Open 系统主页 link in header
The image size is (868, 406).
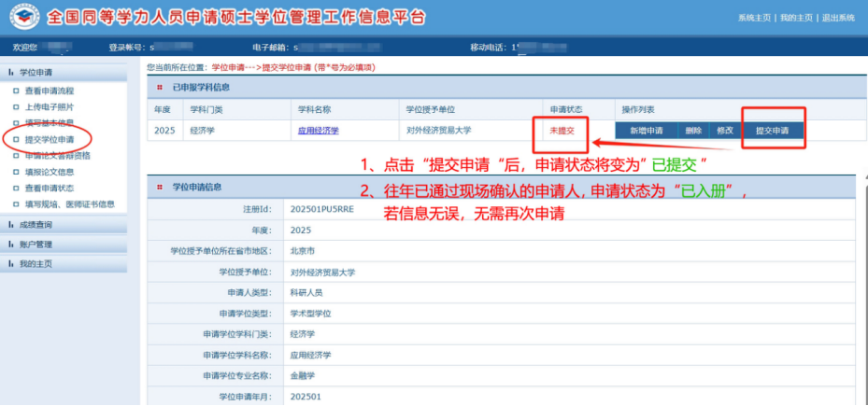754,18
